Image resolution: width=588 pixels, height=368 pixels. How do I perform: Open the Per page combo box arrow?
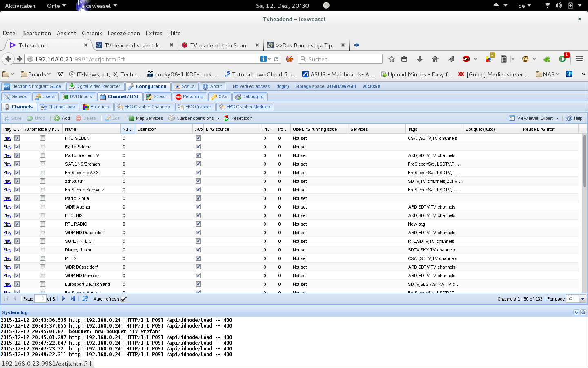(x=583, y=299)
